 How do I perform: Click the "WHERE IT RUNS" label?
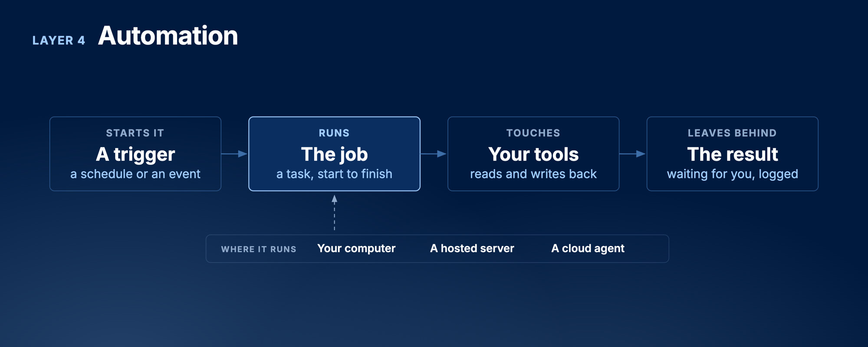(x=259, y=249)
